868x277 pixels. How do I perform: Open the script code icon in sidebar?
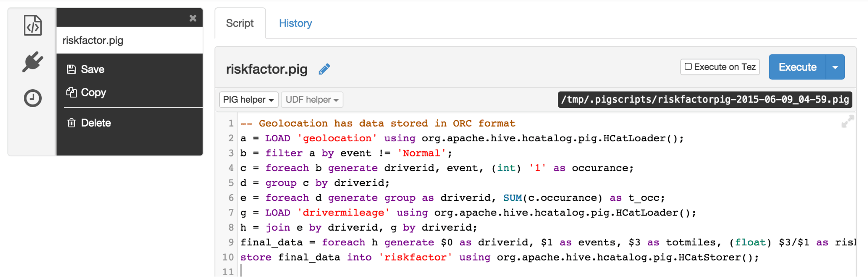33,25
